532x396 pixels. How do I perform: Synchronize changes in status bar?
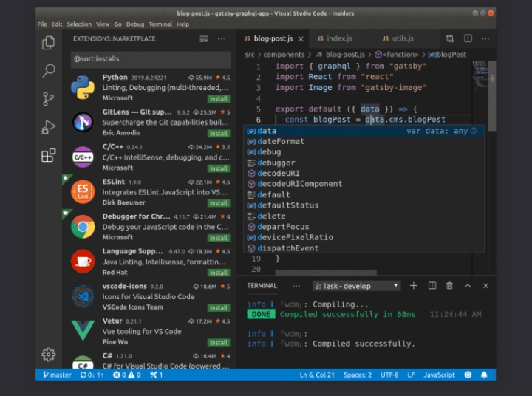pyautogui.click(x=92, y=375)
